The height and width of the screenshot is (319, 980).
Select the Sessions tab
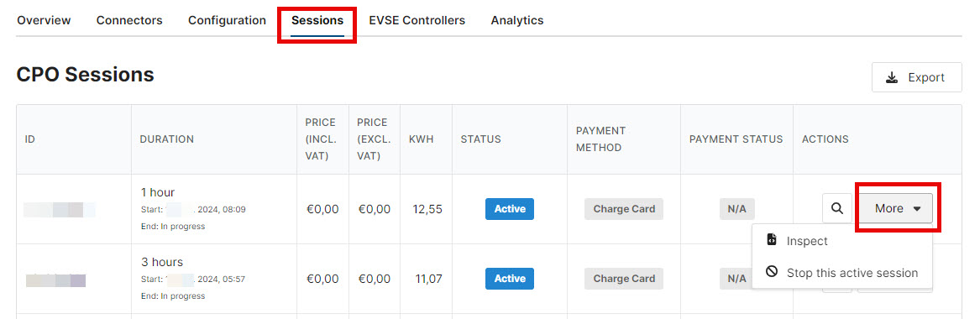pos(317,20)
